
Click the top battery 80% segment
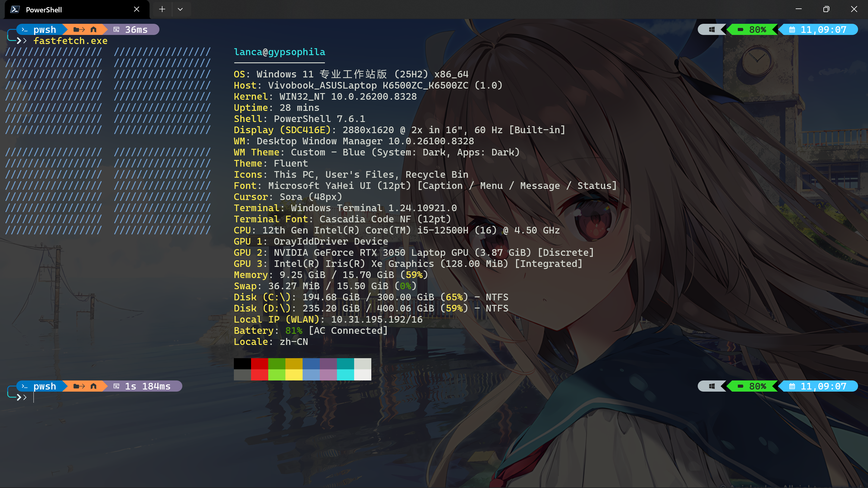tap(752, 30)
